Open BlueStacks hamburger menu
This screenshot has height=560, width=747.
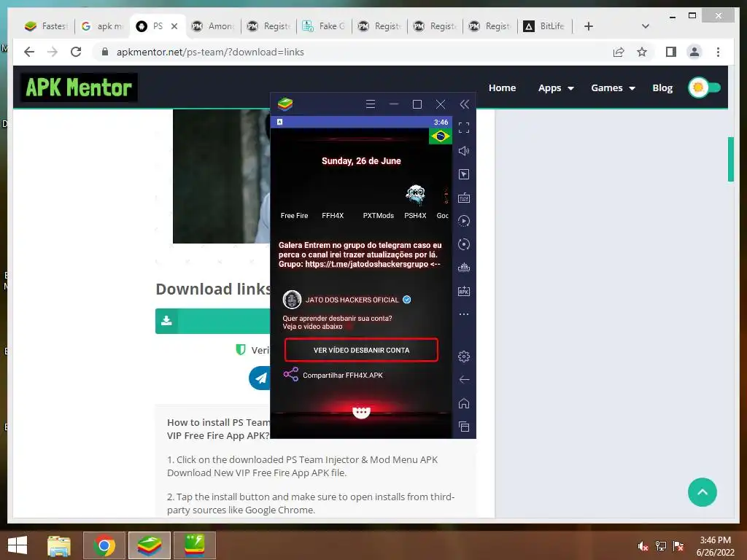pos(370,104)
